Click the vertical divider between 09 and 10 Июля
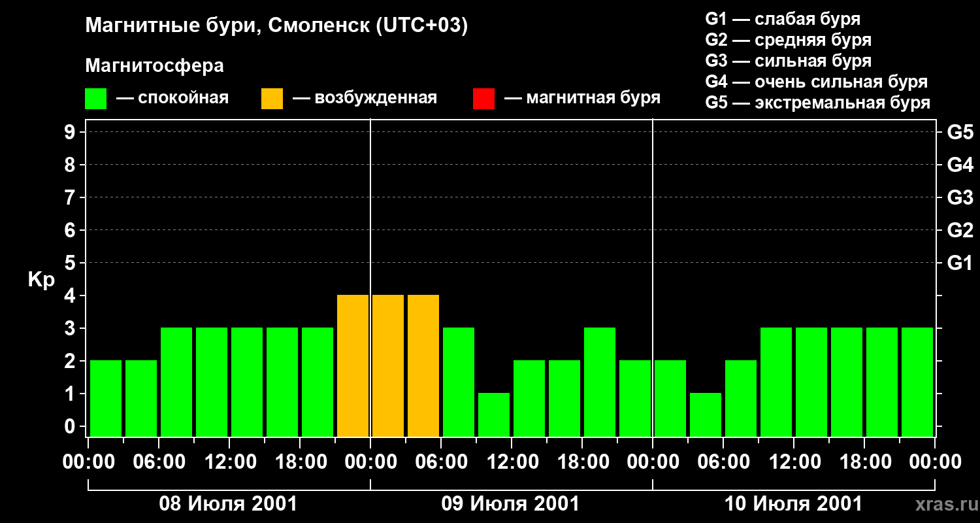Screen dimensions: 980x523 [x=653, y=278]
